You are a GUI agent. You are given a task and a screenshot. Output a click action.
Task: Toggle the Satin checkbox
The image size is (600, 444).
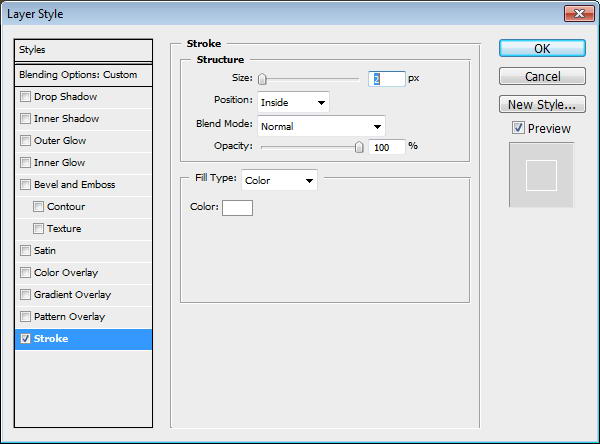click(25, 251)
